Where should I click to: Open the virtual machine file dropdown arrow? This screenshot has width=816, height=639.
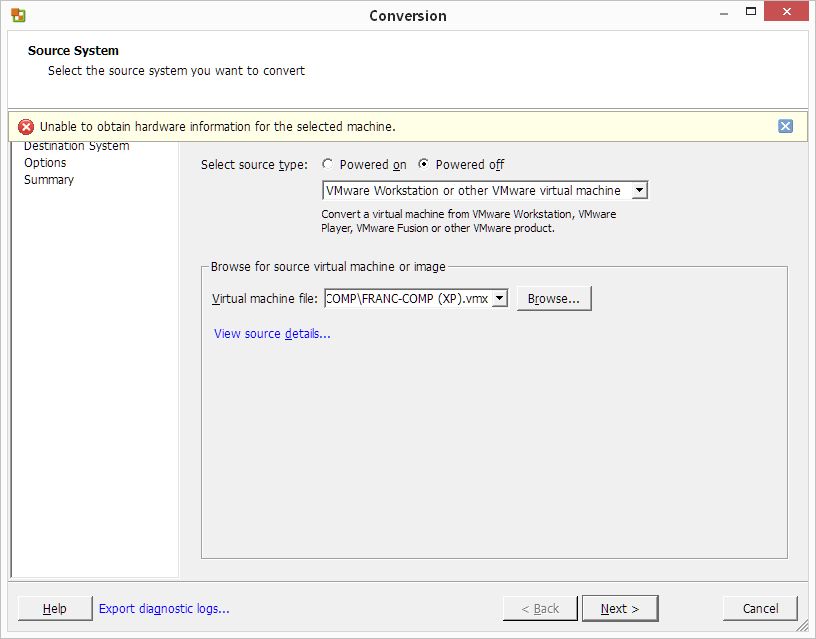point(500,299)
